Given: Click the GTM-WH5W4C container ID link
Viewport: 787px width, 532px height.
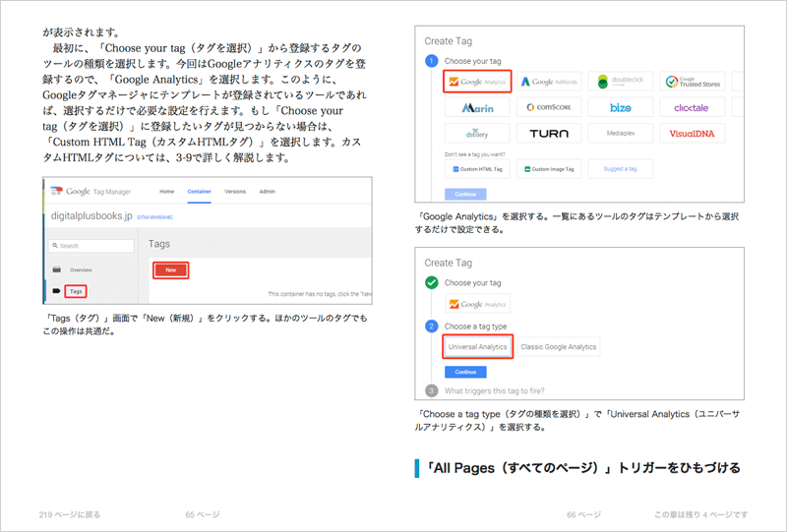Looking at the screenshot, I should (155, 217).
